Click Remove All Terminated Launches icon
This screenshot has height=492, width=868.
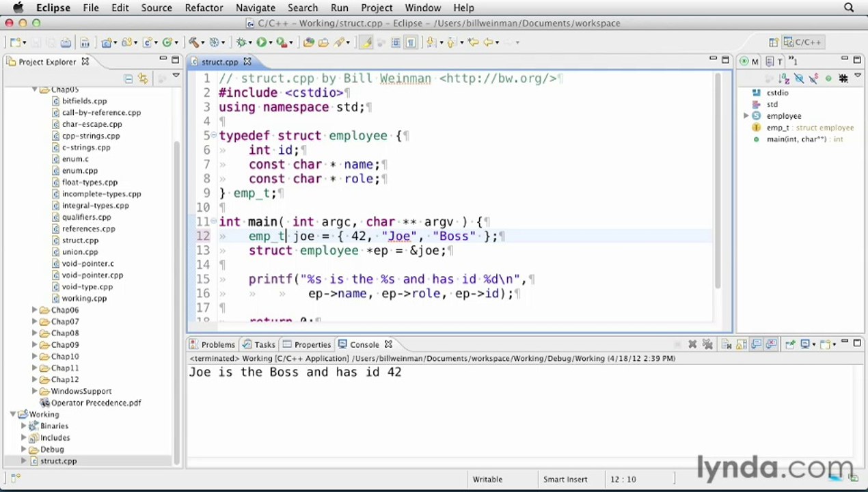click(707, 344)
